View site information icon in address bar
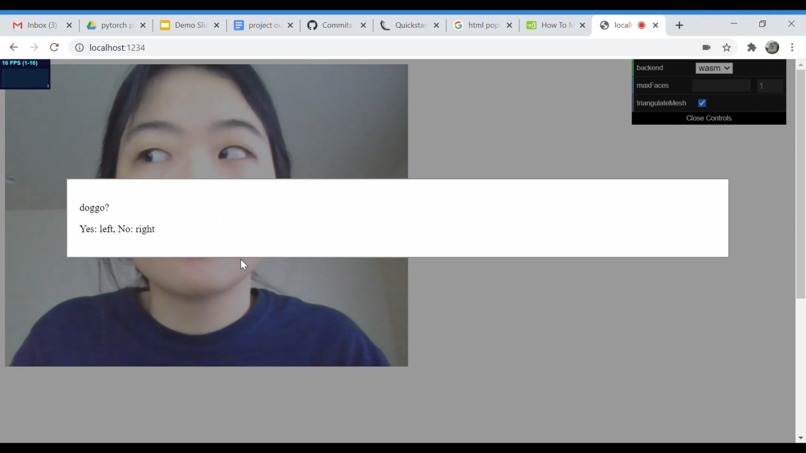Viewport: 806px width, 453px height. 79,47
